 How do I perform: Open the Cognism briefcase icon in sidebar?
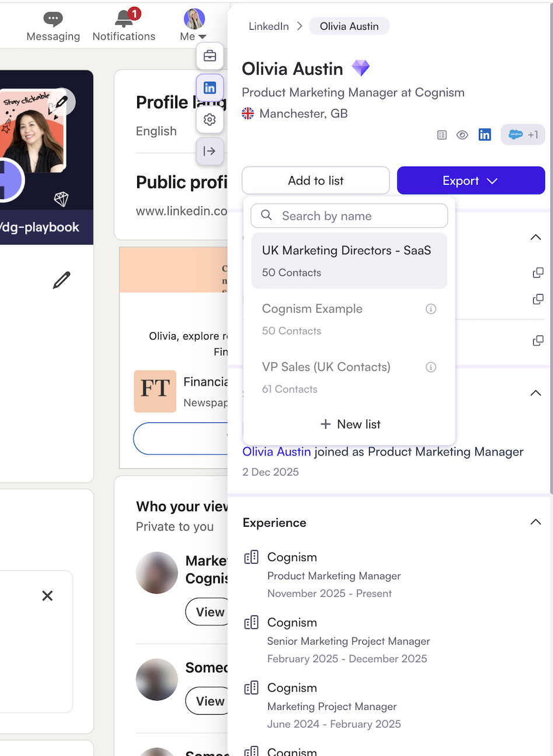(x=209, y=56)
